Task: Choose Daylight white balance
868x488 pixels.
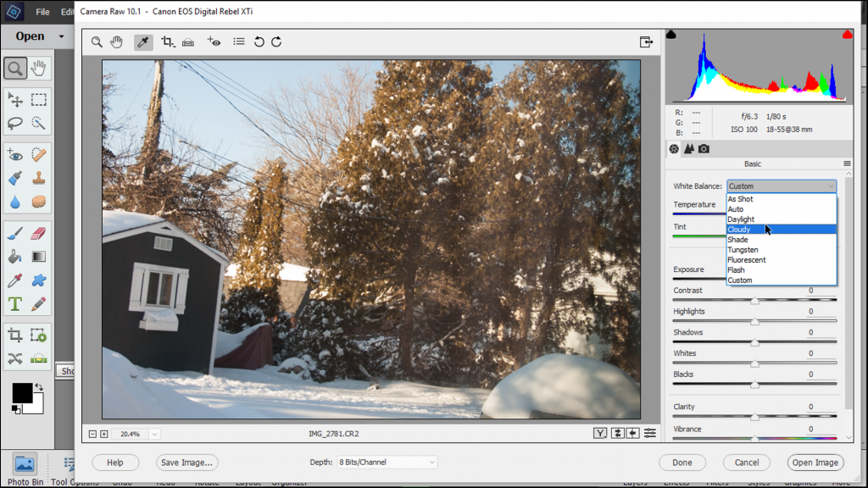Action: pyautogui.click(x=781, y=219)
